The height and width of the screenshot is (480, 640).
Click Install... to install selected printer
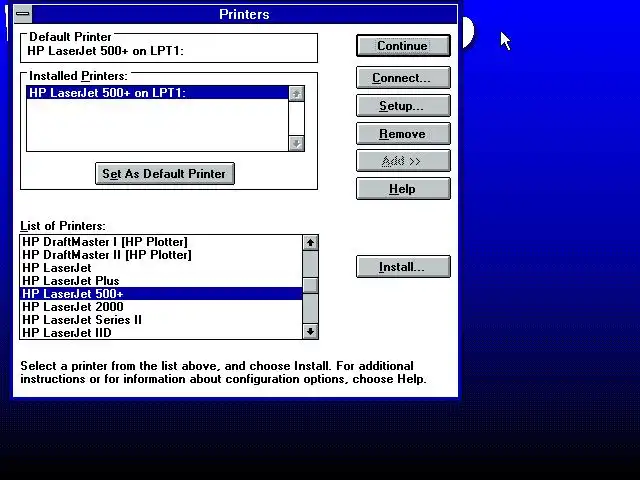[x=403, y=267]
